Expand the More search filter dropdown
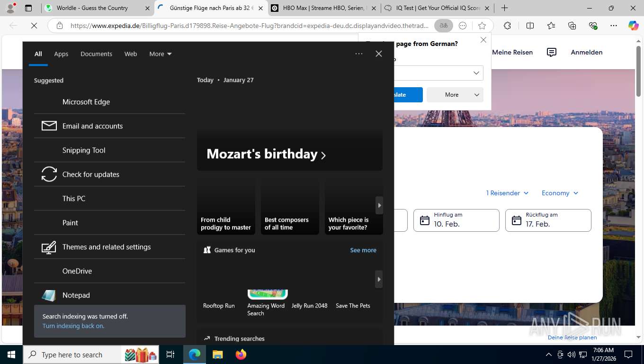Viewport: 644px width, 364px height. point(161,54)
